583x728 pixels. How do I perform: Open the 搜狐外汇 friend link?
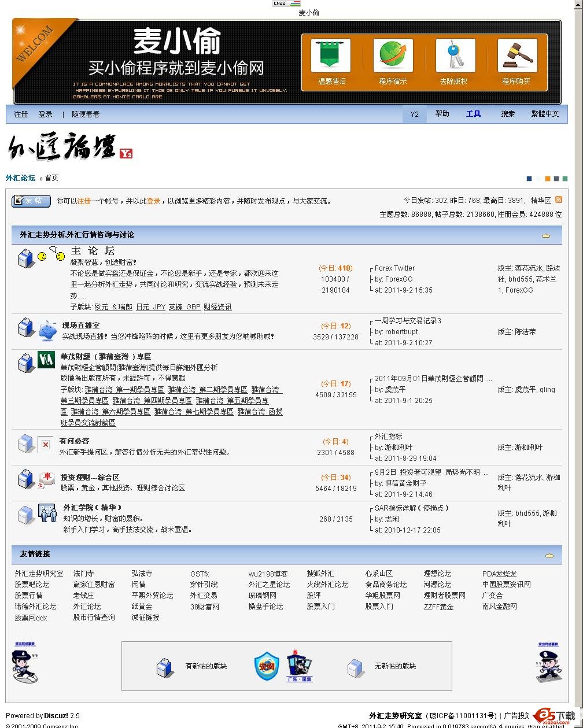click(320, 574)
